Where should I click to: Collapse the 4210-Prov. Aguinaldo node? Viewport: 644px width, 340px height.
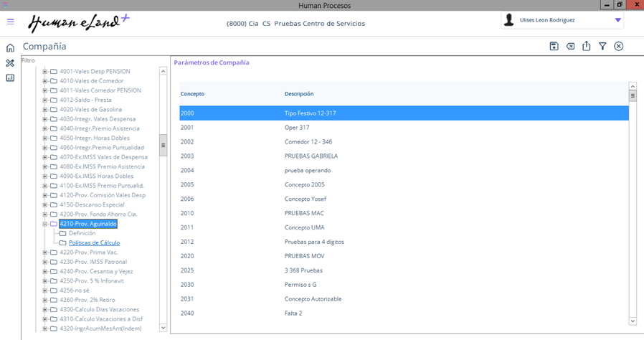click(x=45, y=224)
